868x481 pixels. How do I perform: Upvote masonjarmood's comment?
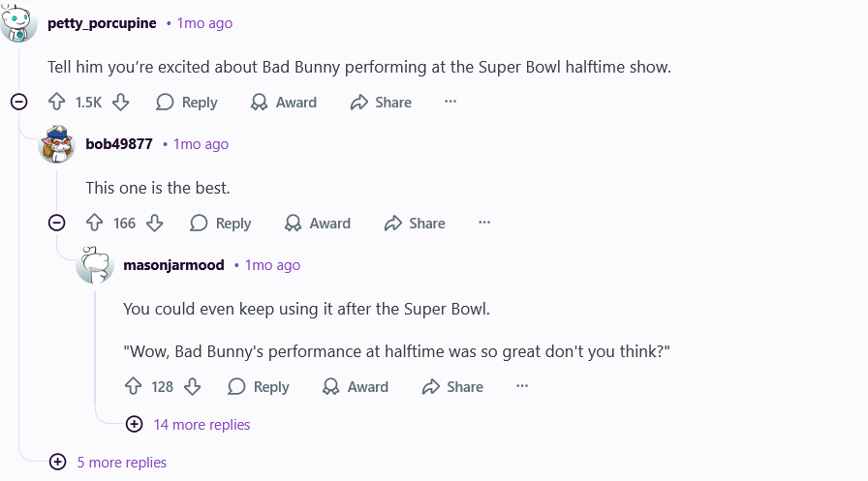tap(134, 386)
